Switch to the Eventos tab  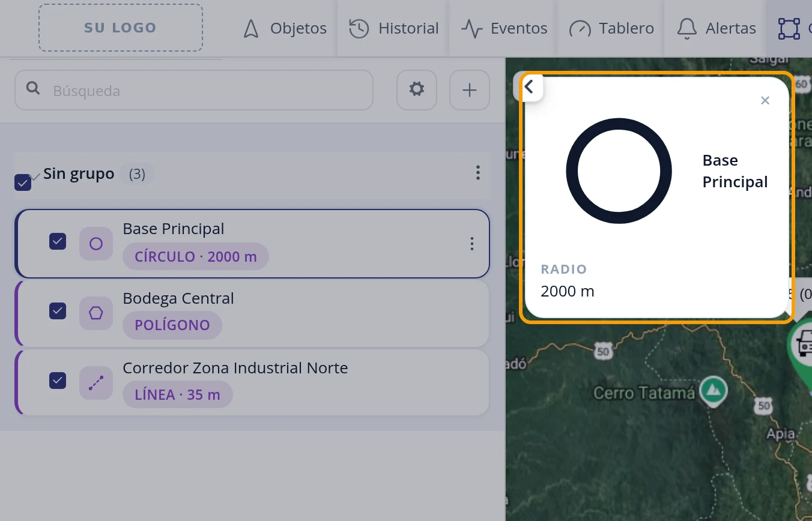[504, 28]
